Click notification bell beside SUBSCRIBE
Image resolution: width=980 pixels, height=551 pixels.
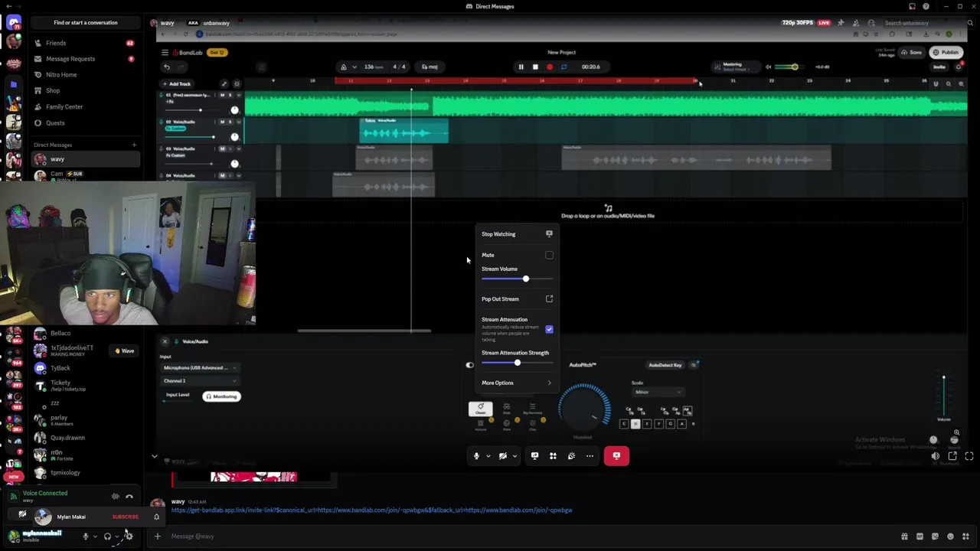156,517
